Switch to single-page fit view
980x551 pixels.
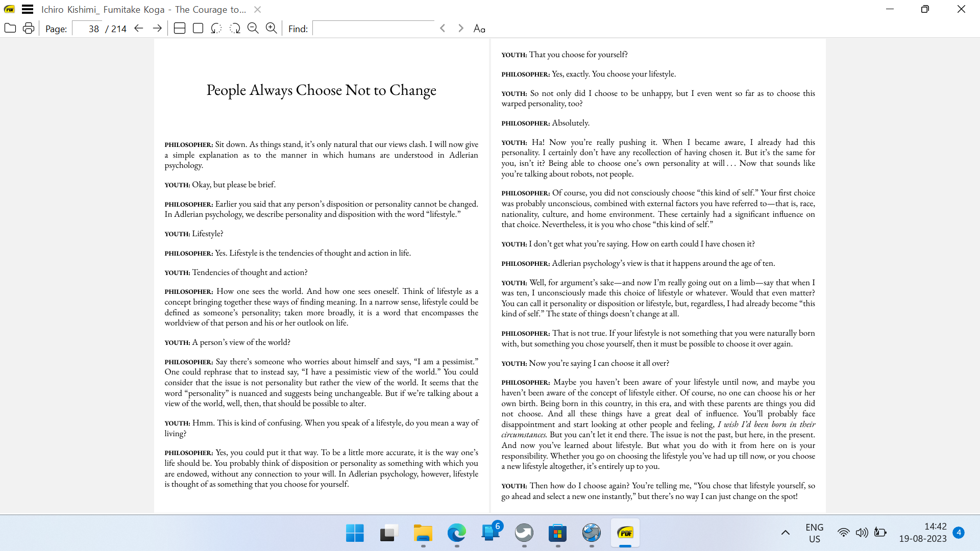pyautogui.click(x=197, y=28)
